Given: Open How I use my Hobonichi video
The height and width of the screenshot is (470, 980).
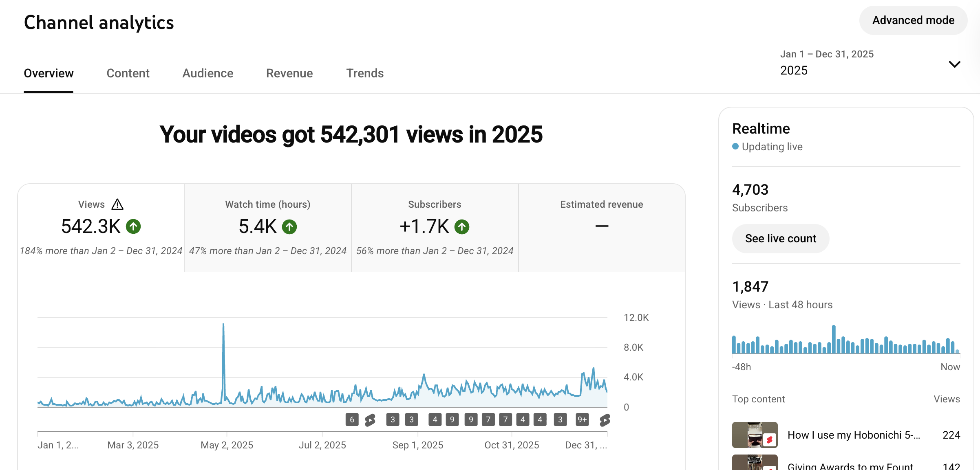Looking at the screenshot, I should [x=853, y=435].
